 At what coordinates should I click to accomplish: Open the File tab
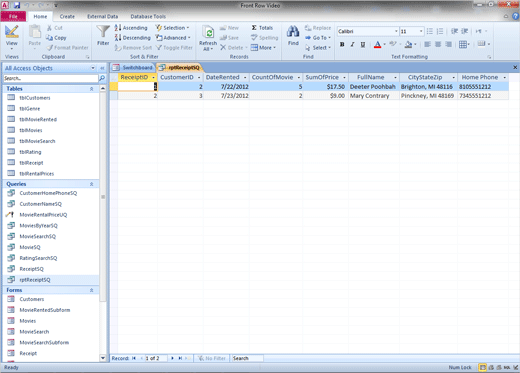(x=13, y=16)
